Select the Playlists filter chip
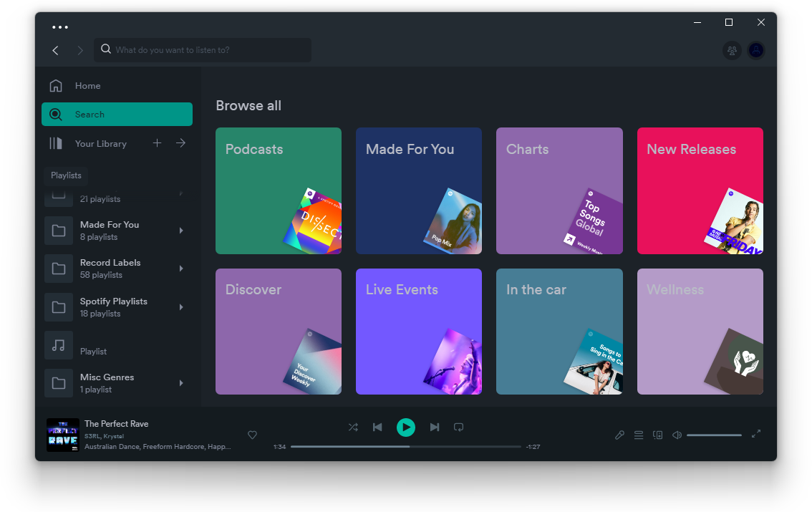 [66, 175]
